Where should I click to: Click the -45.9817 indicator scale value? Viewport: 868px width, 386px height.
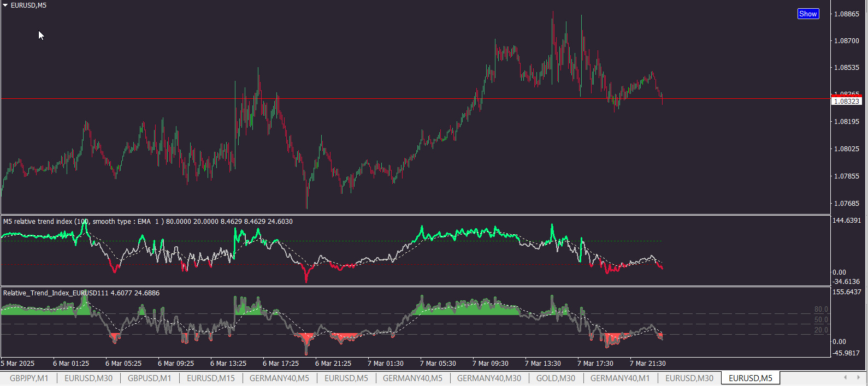point(846,353)
